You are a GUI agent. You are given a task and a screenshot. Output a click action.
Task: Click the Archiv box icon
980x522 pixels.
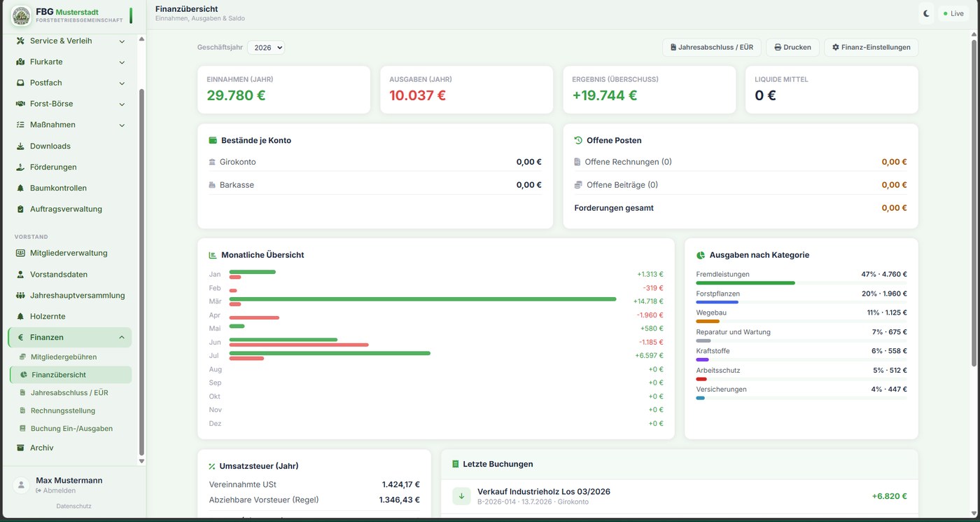click(x=20, y=448)
